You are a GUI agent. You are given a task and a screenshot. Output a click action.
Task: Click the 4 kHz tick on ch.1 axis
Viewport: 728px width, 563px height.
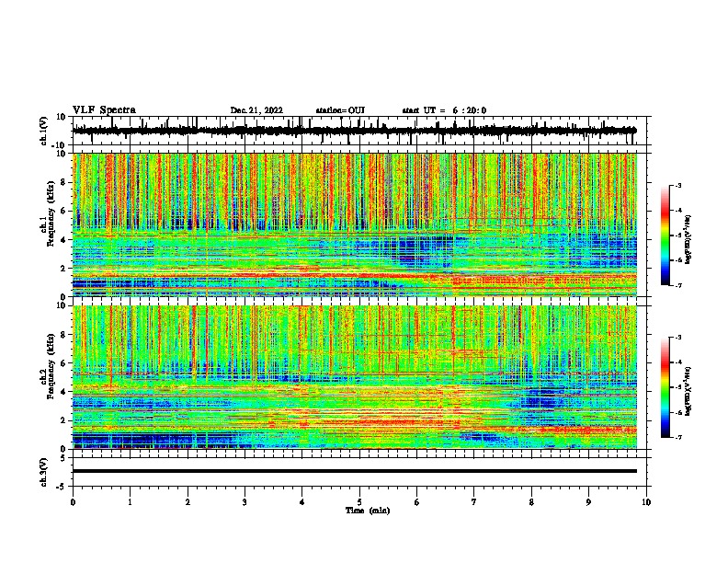(x=64, y=240)
